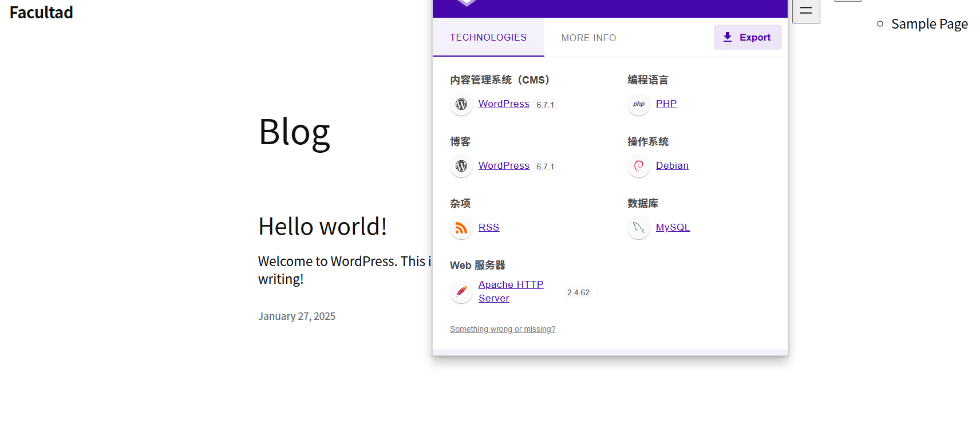Open the WordPress link under 博客
980x428 pixels.
pos(504,165)
